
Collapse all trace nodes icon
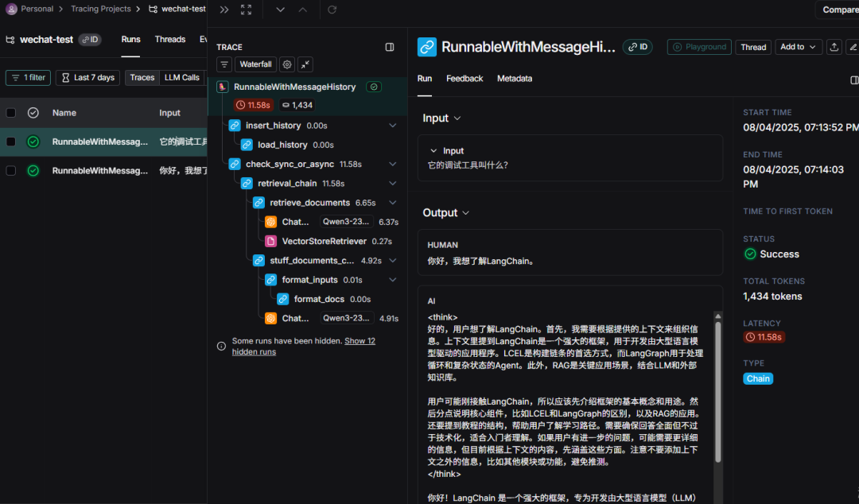tap(305, 64)
